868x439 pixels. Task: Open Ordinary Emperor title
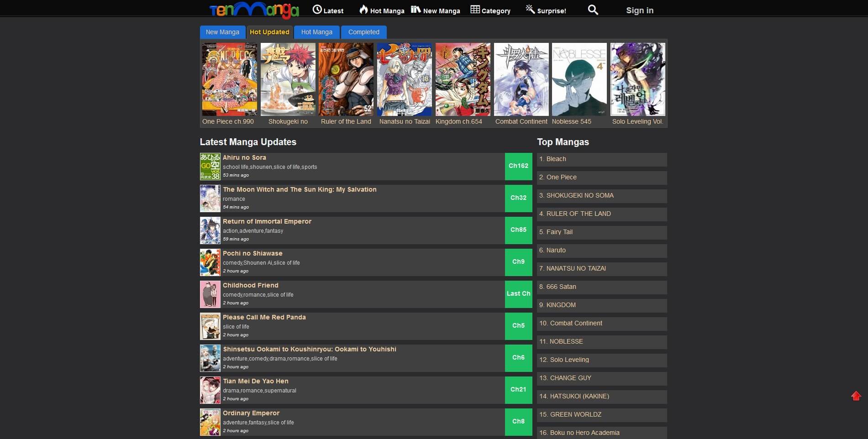tap(251, 413)
